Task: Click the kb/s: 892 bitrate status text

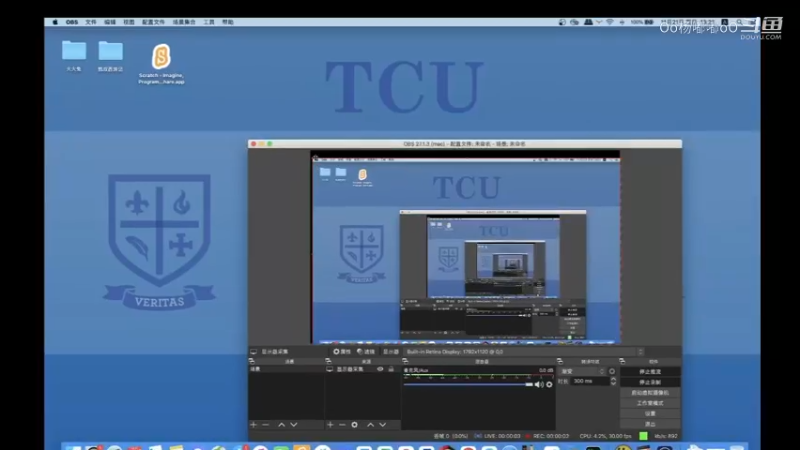Action: [x=666, y=436]
